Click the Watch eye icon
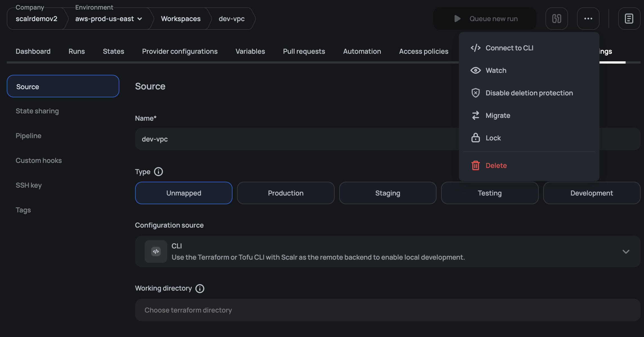Screen dimensions: 644x337 (x=475, y=70)
